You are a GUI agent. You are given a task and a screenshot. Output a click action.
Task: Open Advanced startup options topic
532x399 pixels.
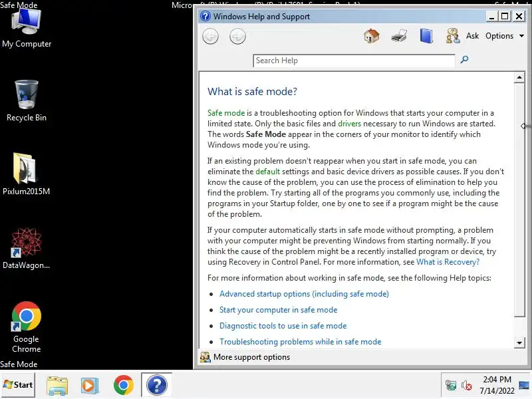tap(304, 294)
